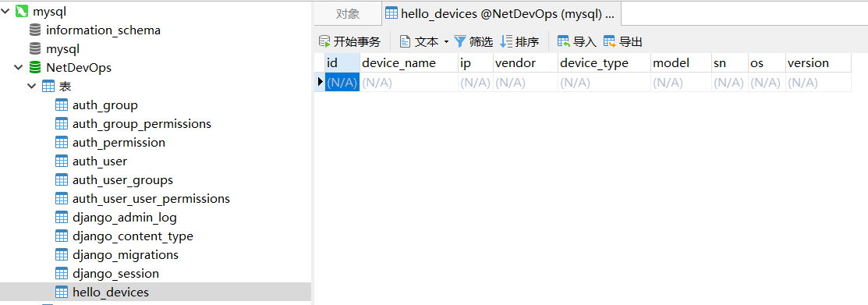Screen dimensions: 868x305
Task: Click the information_schema database icon
Action: 35,30
